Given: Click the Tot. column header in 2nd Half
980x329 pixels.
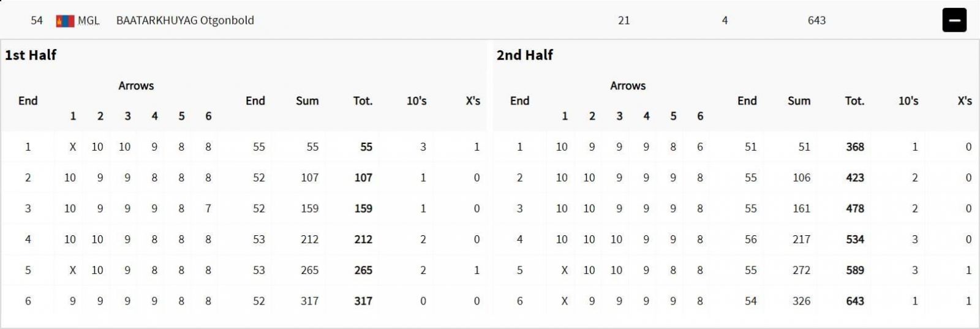Looking at the screenshot, I should click(854, 101).
